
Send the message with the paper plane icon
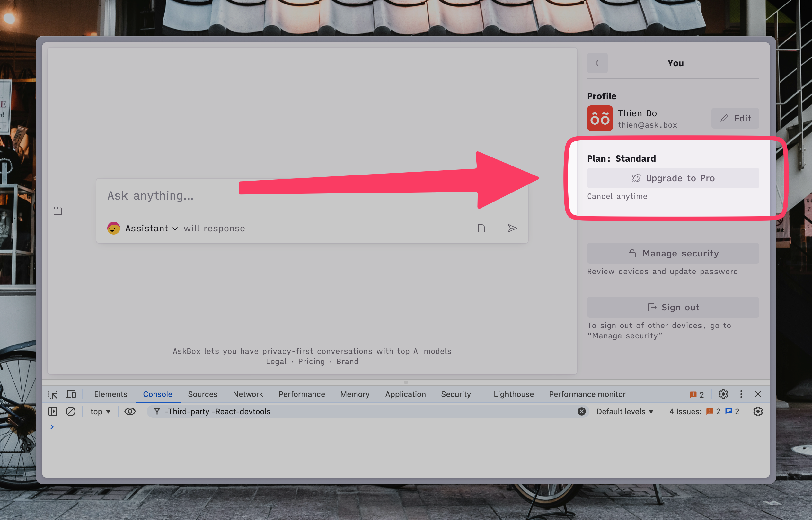512,228
